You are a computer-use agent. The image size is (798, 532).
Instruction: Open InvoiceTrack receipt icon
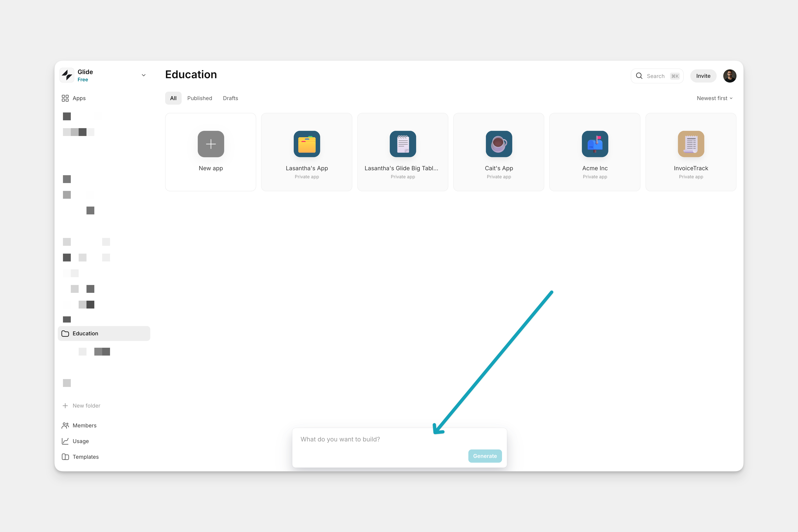(x=691, y=144)
